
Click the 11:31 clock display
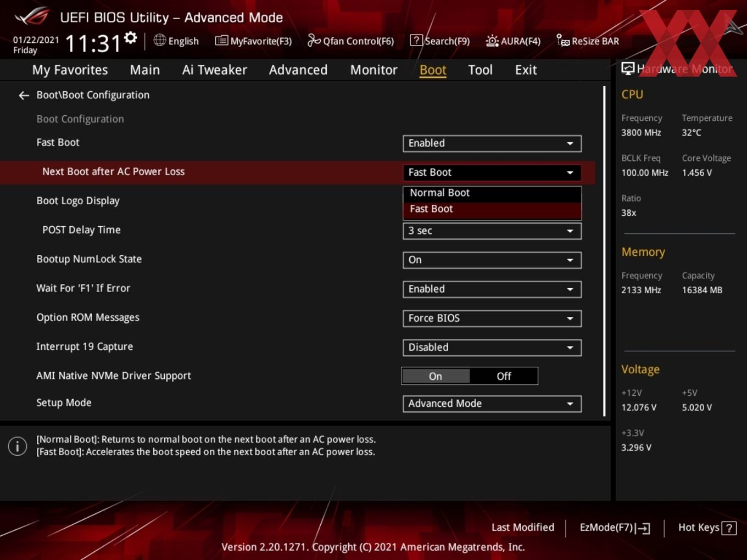93,43
